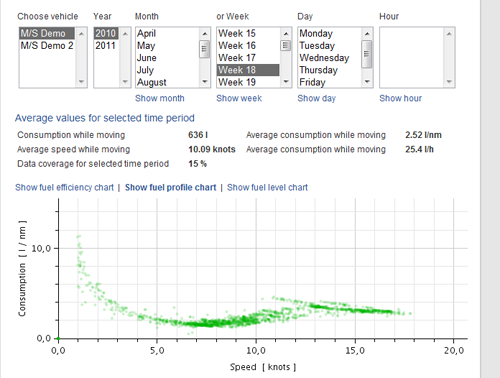Viewport: 500px width, 378px height.
Task: Click Average values for selected time period heading
Action: [x=105, y=118]
